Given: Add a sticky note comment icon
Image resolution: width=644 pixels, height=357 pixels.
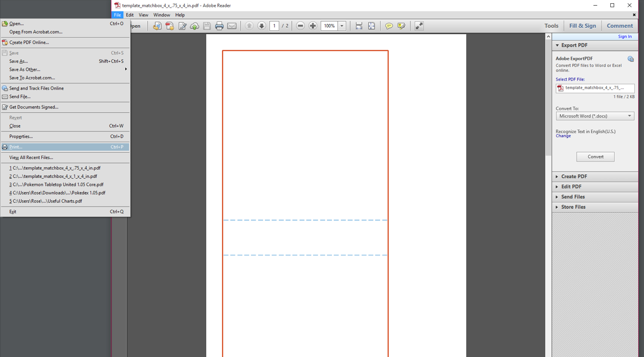Looking at the screenshot, I should click(389, 26).
